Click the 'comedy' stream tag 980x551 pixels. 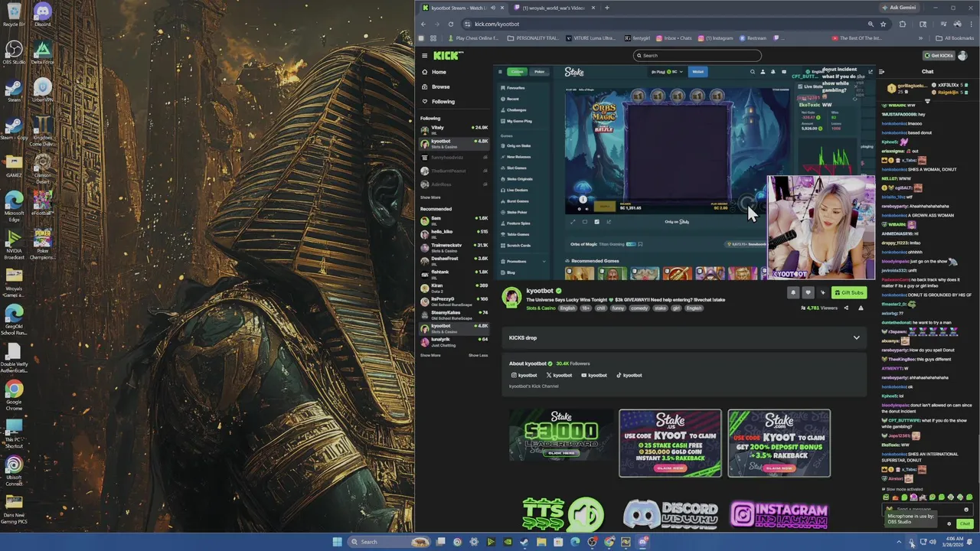click(639, 308)
